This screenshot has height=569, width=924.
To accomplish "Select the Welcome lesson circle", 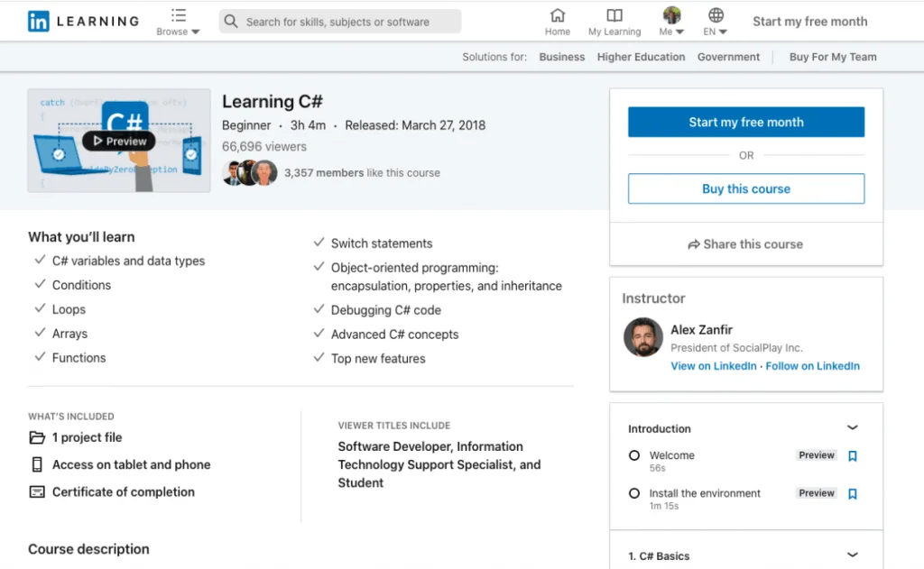I will [634, 456].
